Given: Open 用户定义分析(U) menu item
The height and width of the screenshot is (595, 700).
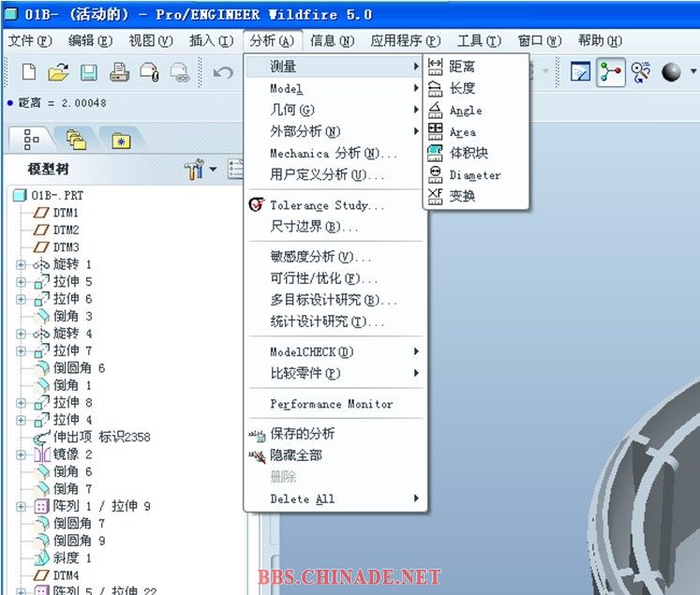Looking at the screenshot, I should (x=335, y=174).
